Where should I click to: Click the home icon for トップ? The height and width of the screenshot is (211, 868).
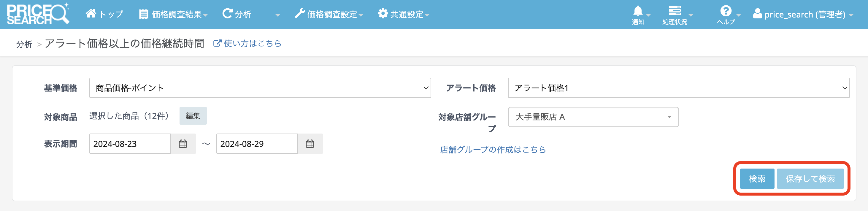point(91,14)
